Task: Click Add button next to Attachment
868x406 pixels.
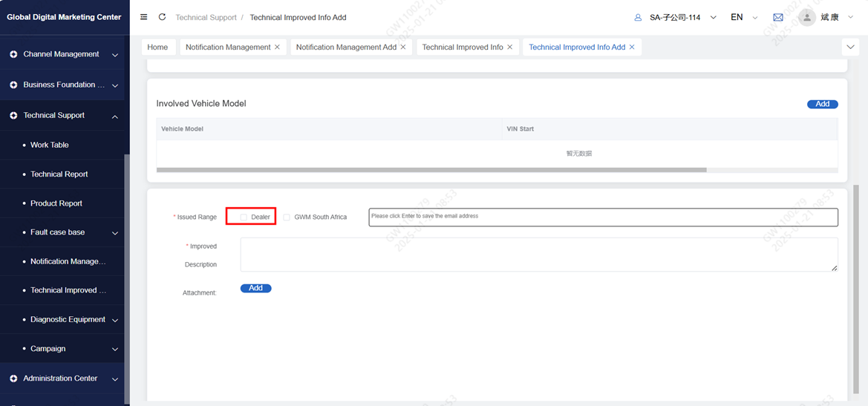Action: [x=255, y=288]
